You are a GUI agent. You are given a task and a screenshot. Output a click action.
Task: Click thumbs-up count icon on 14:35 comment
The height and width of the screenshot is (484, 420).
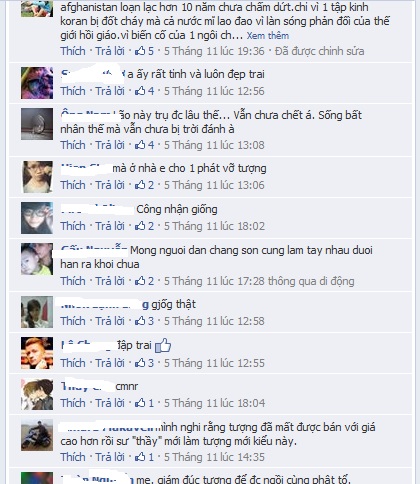point(140,457)
